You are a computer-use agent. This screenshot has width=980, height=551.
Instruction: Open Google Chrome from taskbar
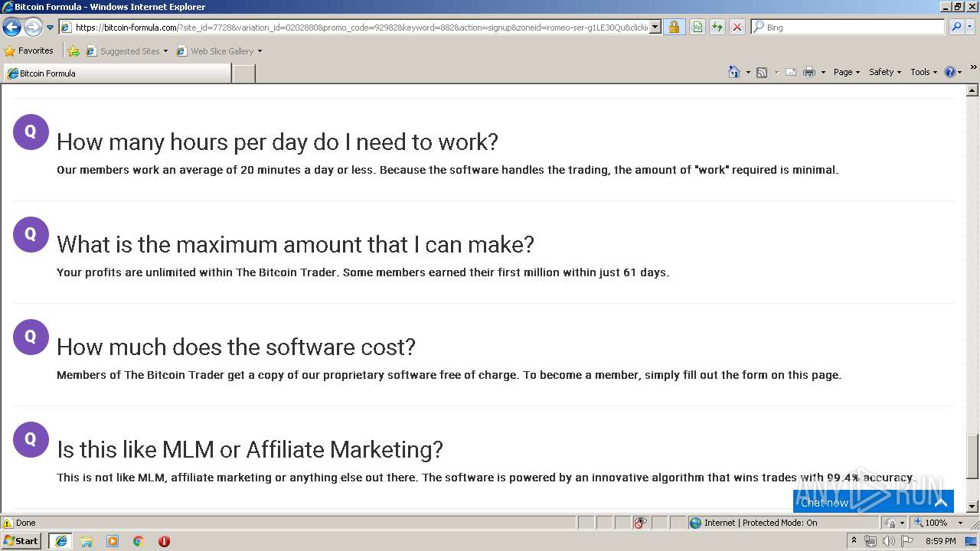[138, 541]
